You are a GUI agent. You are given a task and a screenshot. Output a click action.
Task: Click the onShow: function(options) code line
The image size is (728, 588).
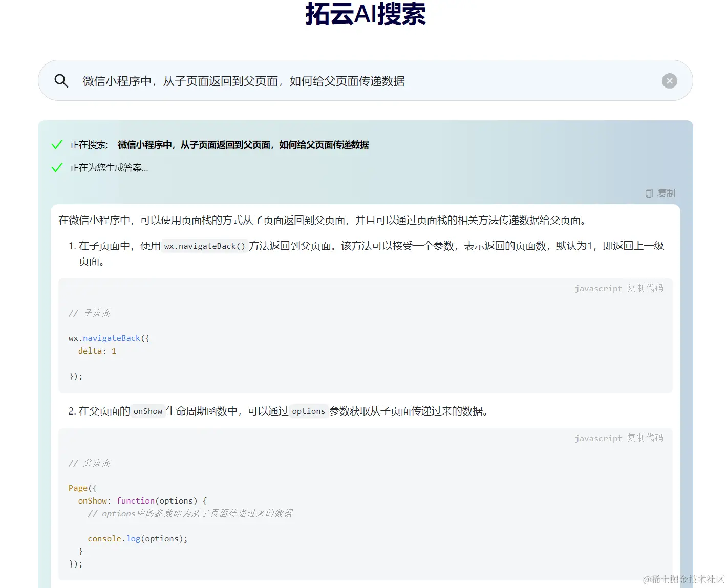143,501
